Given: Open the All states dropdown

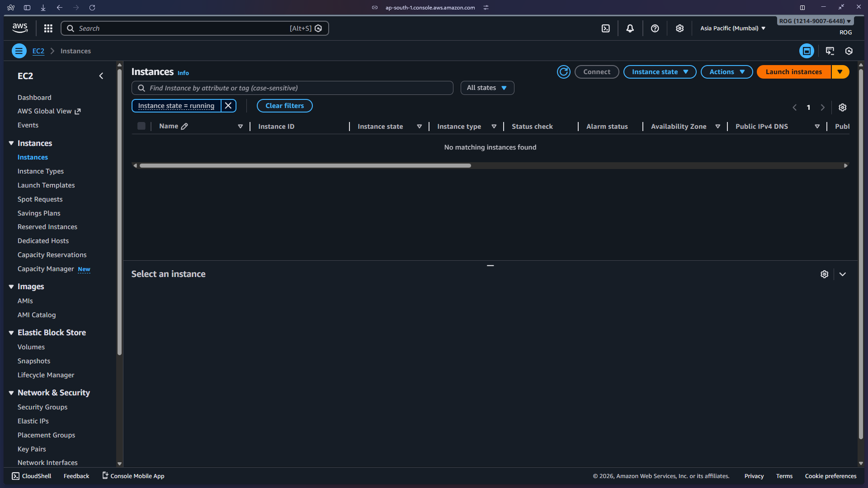Looking at the screenshot, I should 487,88.
